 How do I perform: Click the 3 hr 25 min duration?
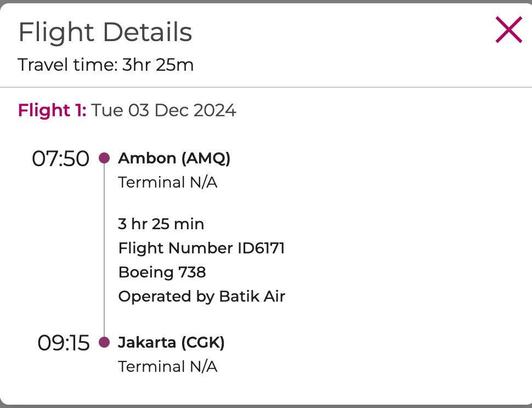[x=161, y=224]
